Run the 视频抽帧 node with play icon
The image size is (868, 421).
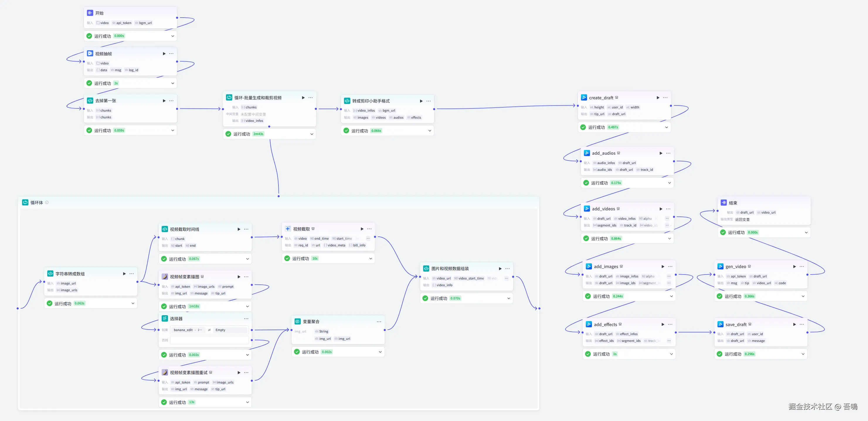pyautogui.click(x=164, y=54)
